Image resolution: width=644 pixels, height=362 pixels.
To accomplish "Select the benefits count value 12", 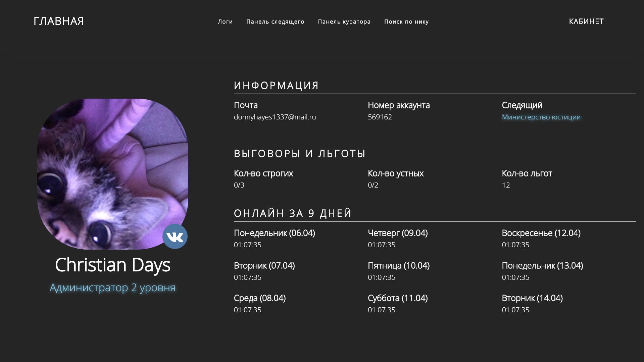I will tap(506, 185).
